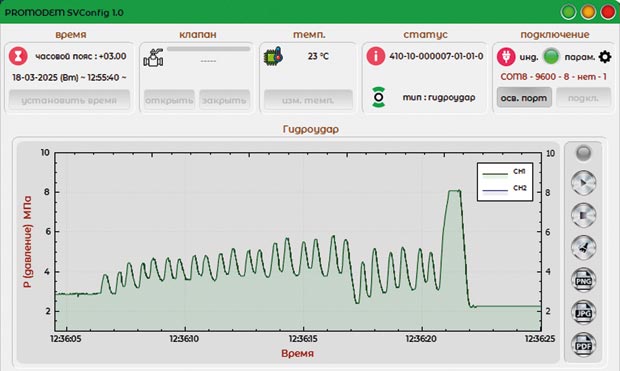This screenshot has height=371, width=620.
Task: Clear the chart with broom icon
Action: coord(584,248)
